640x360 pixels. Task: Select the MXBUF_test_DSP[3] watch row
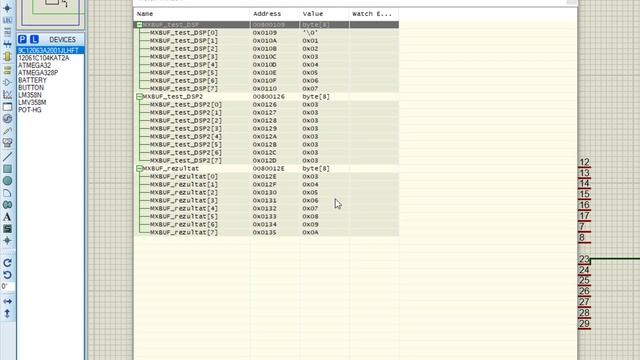(x=267, y=57)
